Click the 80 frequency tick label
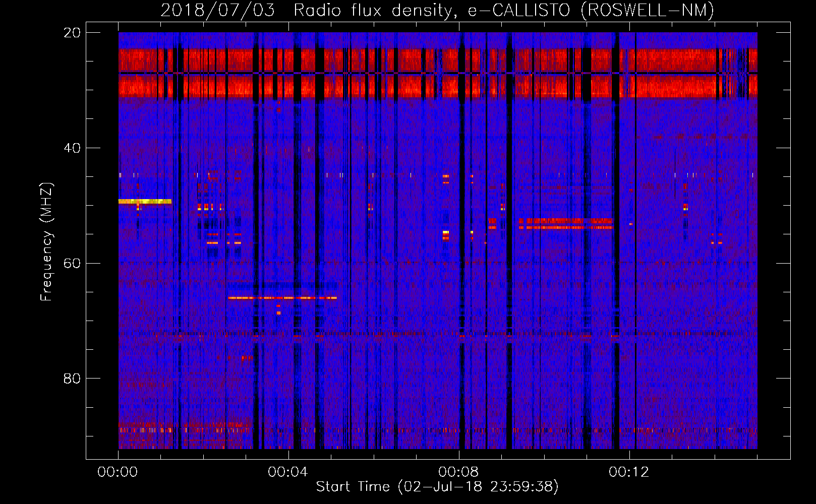Viewport: 816px width, 504px height. click(72, 379)
